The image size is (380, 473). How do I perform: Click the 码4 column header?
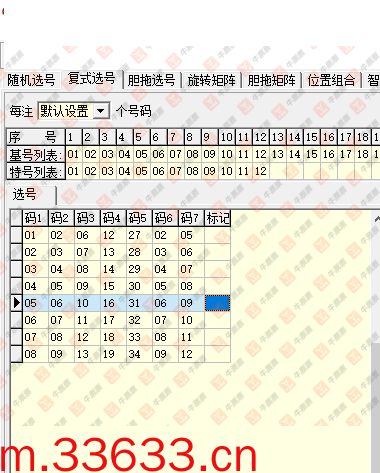(113, 218)
